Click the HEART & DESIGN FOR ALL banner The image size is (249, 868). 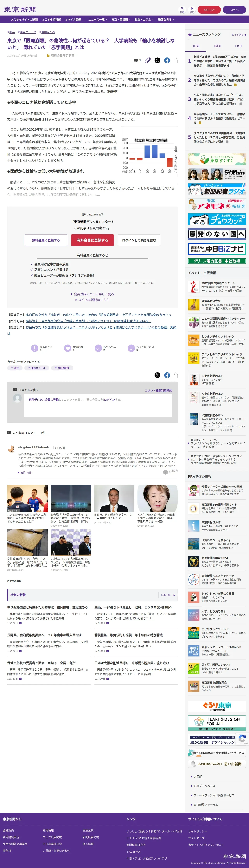[217, 723]
